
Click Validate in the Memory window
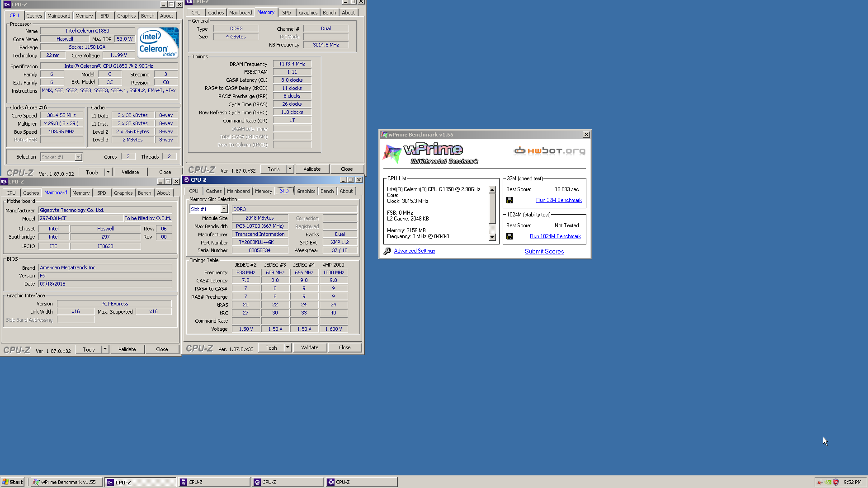(x=312, y=169)
